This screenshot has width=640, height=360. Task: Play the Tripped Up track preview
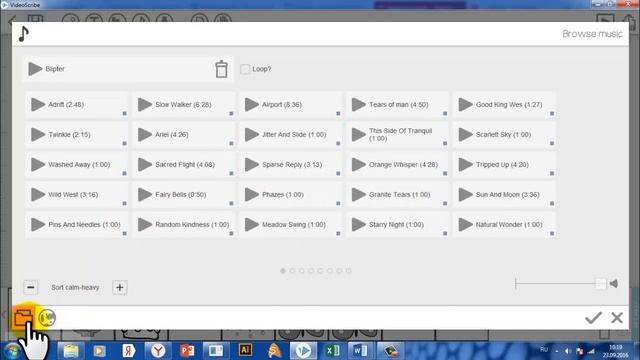[466, 164]
